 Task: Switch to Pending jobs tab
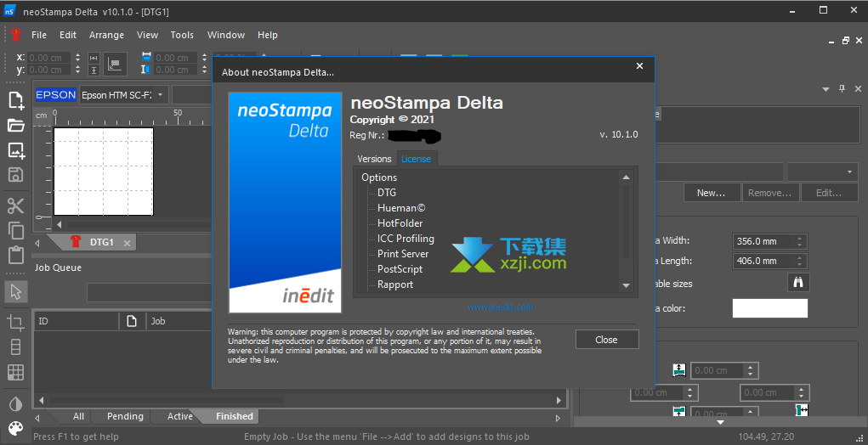point(125,416)
